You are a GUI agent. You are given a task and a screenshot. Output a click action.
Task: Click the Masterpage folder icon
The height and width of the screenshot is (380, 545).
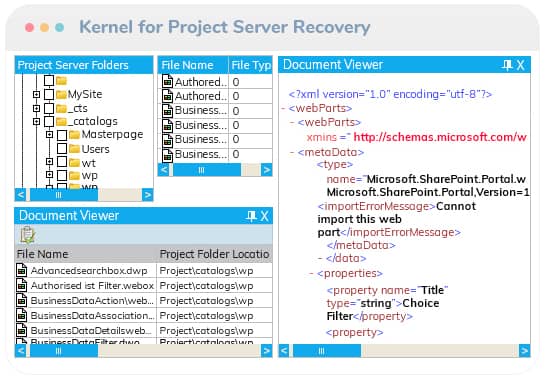pos(74,135)
